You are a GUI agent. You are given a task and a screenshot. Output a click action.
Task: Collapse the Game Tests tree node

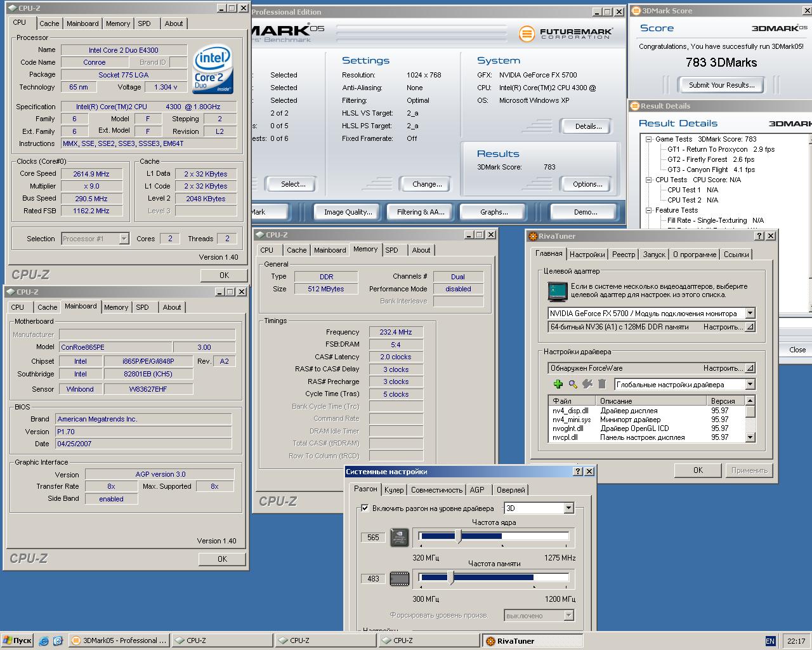pos(649,139)
